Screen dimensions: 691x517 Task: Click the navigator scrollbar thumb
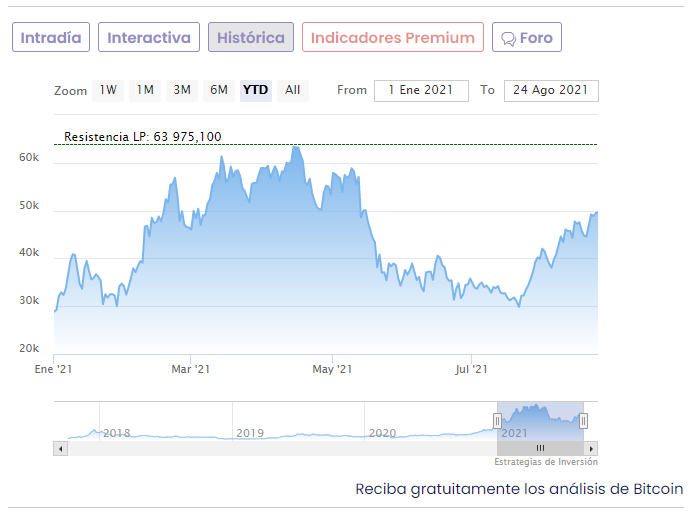(x=540, y=448)
